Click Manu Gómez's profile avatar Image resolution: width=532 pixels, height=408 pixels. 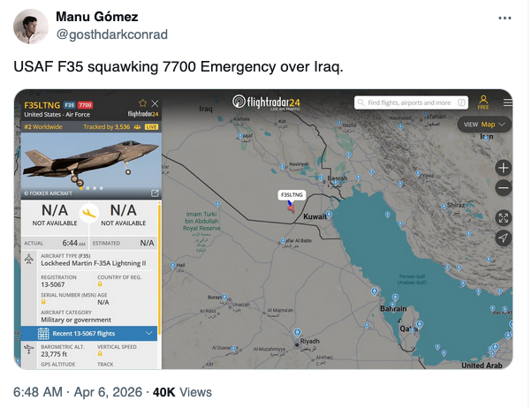point(31,27)
